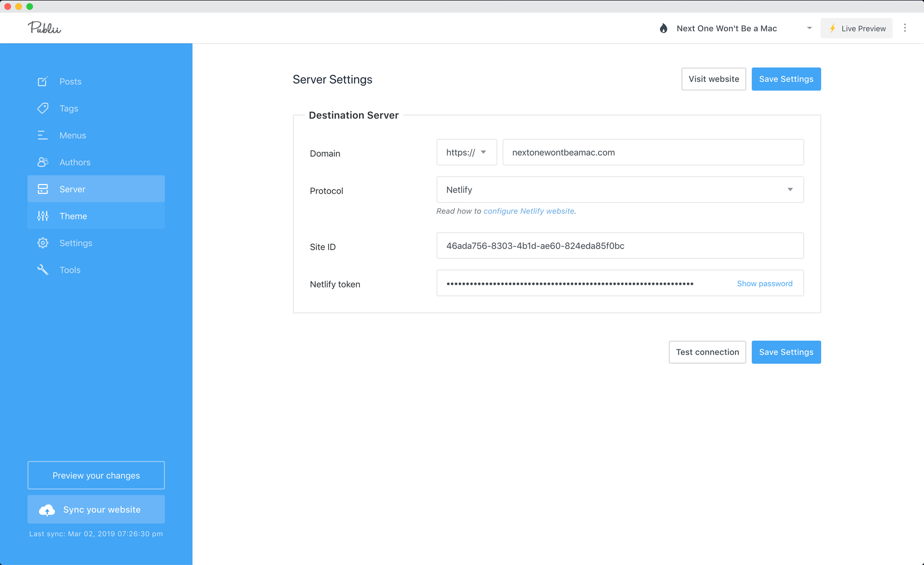Select Authors in sidebar
Viewport: 924px width, 565px height.
coord(96,162)
